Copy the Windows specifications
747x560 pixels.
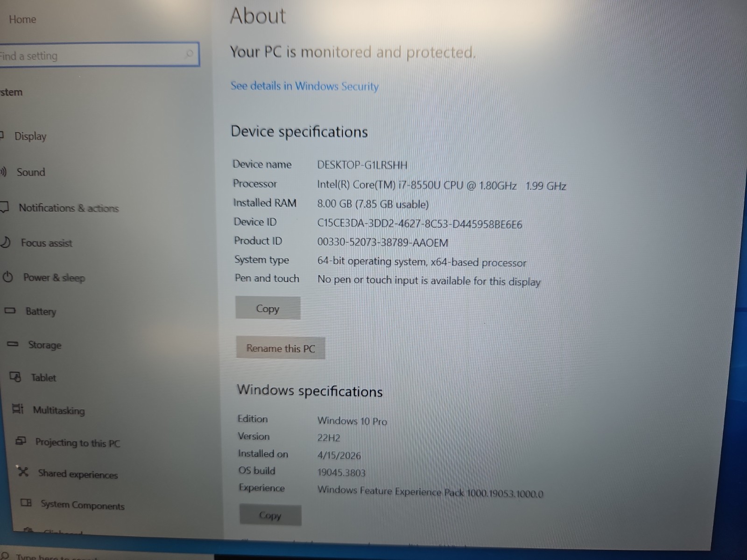coord(270,516)
